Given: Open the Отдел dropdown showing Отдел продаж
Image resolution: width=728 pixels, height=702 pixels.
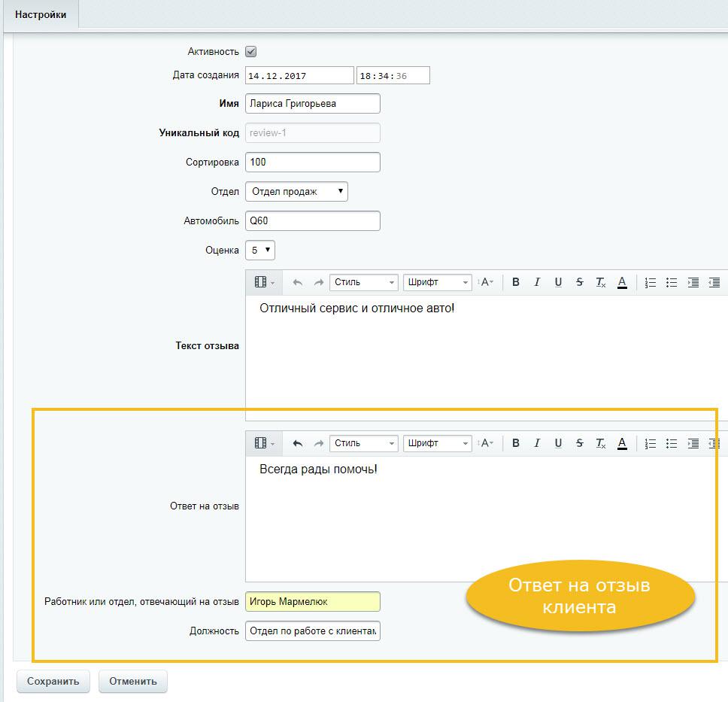Looking at the screenshot, I should coord(296,191).
